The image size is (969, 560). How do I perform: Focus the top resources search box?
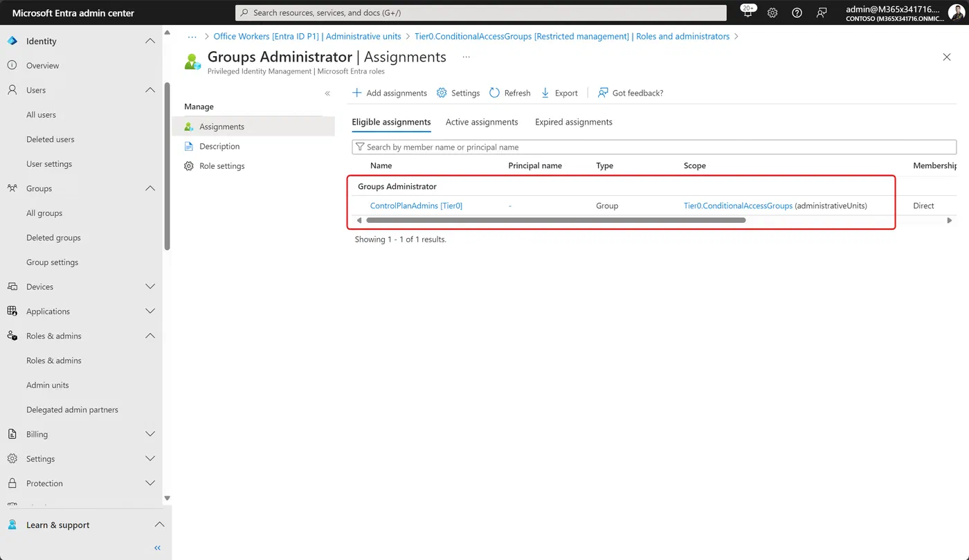pyautogui.click(x=481, y=12)
